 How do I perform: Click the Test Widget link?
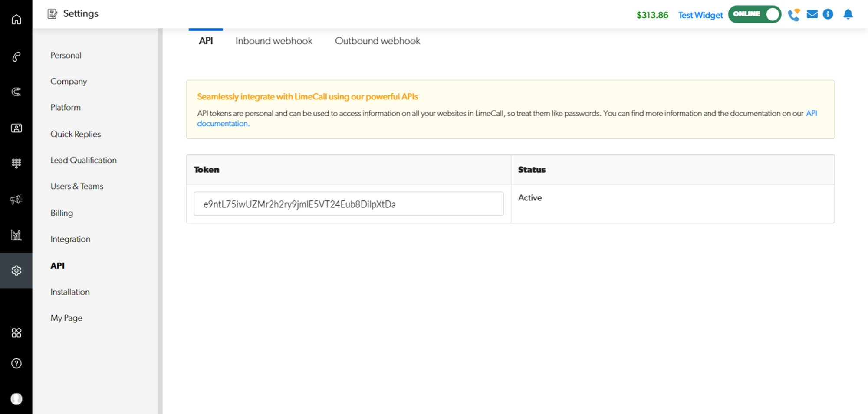[700, 15]
